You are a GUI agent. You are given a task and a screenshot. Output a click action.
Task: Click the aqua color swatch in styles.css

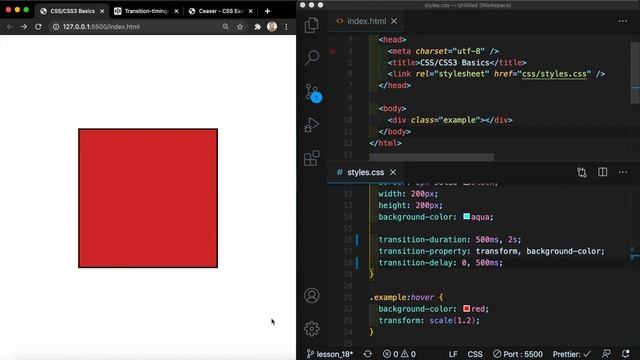[x=467, y=216]
